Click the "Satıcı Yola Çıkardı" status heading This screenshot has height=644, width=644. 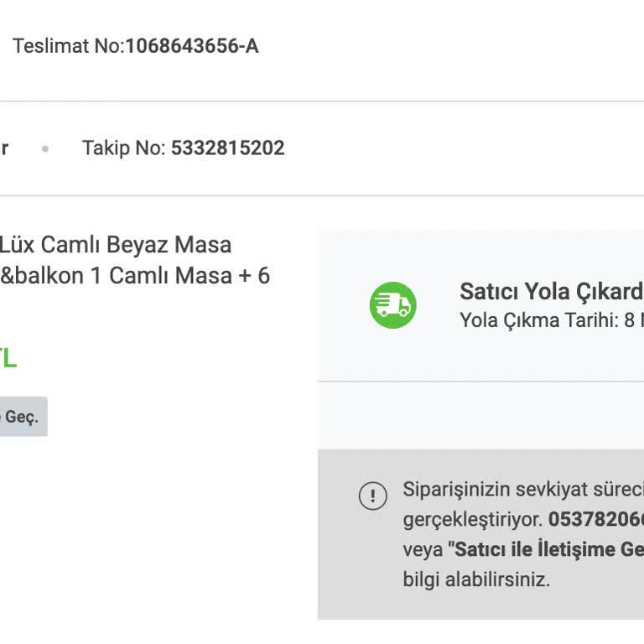click(551, 291)
